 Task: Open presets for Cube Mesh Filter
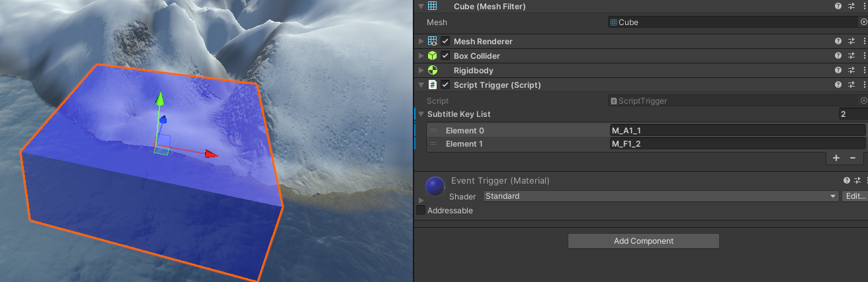tap(851, 6)
